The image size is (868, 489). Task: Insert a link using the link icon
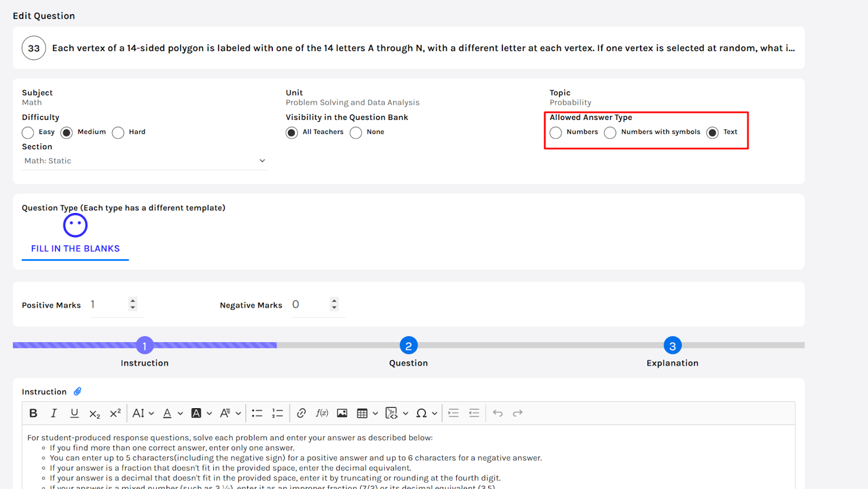(301, 413)
